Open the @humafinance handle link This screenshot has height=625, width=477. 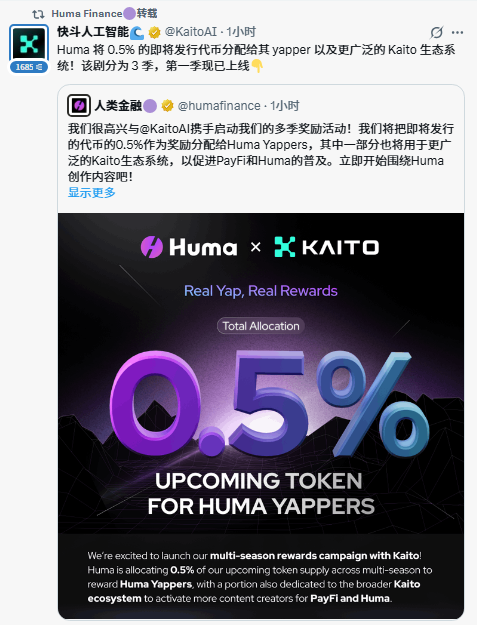(219, 106)
